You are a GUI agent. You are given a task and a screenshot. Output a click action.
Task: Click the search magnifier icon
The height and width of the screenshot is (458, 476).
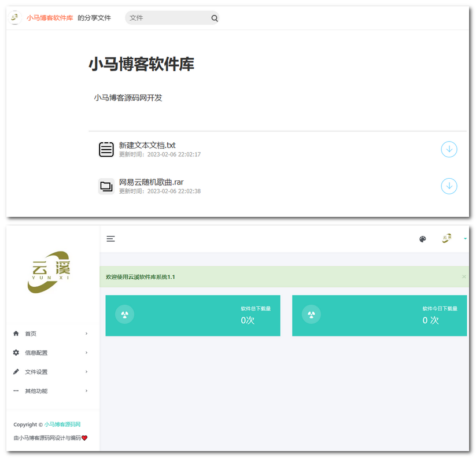coord(215,19)
